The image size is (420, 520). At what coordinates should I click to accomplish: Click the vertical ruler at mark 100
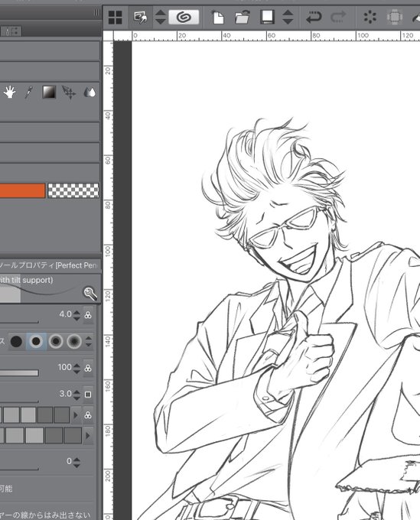coord(108,250)
